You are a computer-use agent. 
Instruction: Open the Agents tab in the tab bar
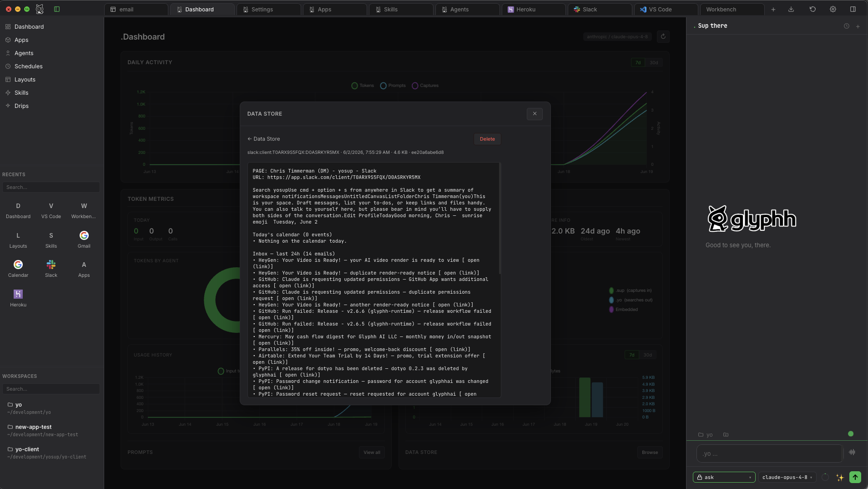click(x=467, y=10)
